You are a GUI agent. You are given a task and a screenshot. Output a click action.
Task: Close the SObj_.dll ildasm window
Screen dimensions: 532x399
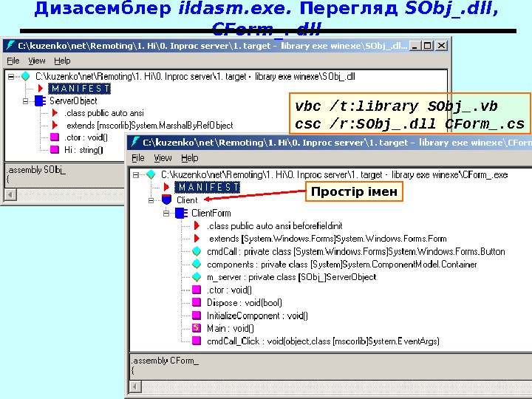tap(441, 46)
